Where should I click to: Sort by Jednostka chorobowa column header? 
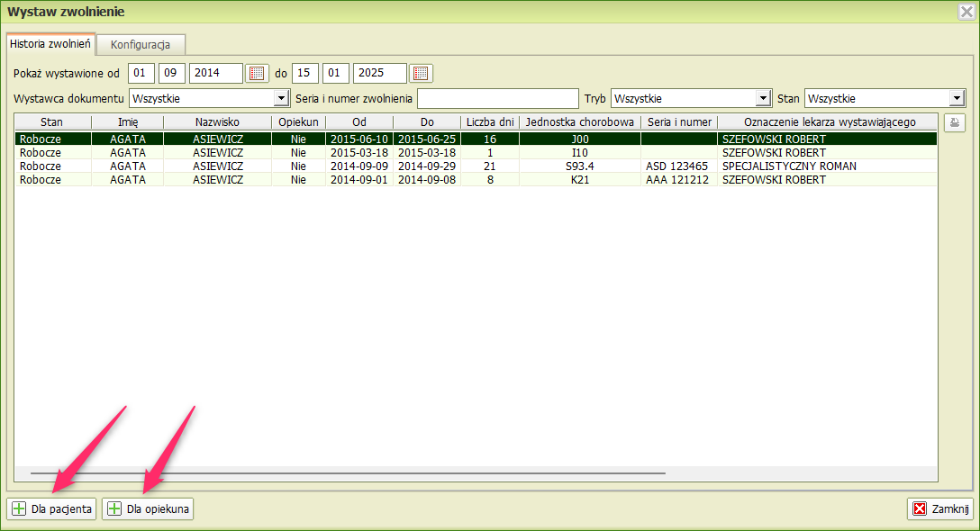(x=580, y=121)
